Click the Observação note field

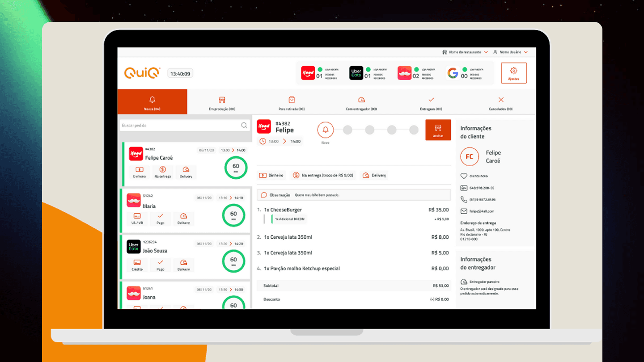point(354,195)
